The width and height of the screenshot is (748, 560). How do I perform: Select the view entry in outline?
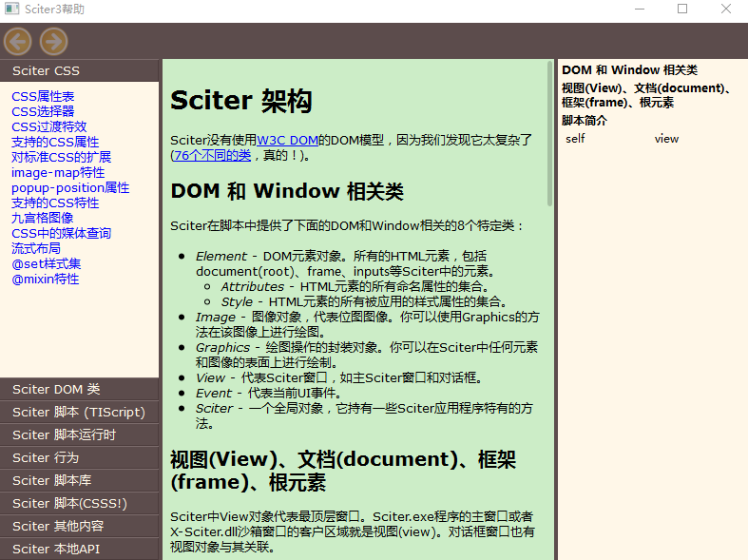coord(666,139)
